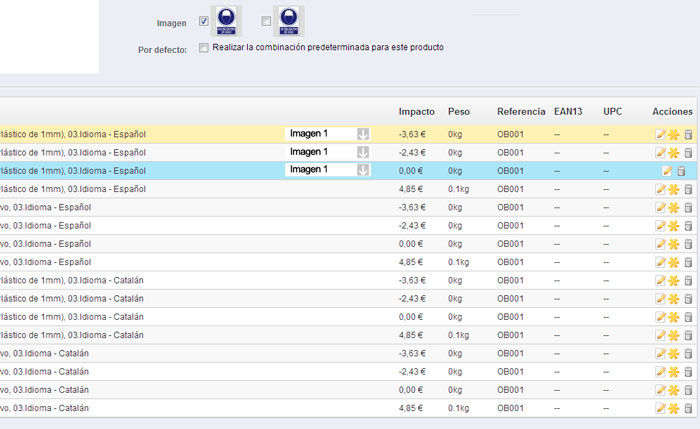
Task: Delete the 'vo' Español 0,00 € combination
Action: [688, 244]
